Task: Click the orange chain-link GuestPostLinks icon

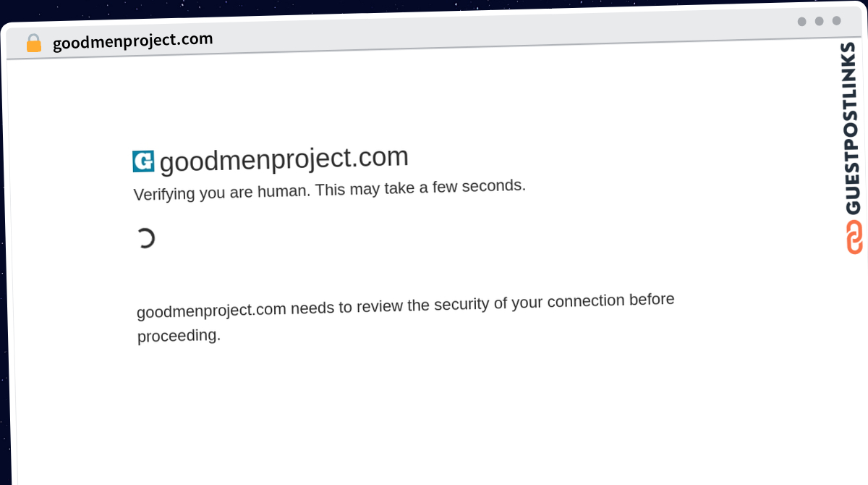Action: tap(855, 237)
